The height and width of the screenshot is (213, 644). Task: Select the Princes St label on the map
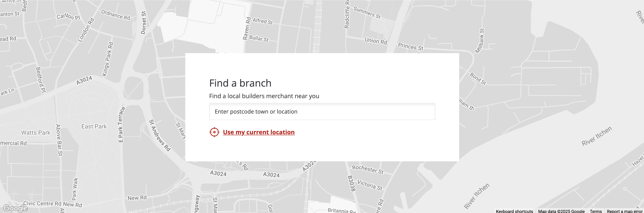410,47
